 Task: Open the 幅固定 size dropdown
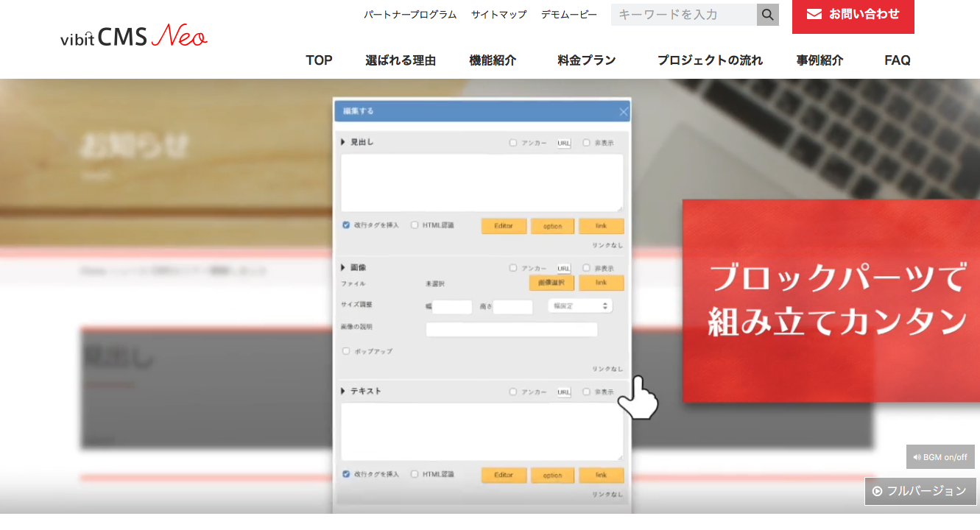pos(579,305)
